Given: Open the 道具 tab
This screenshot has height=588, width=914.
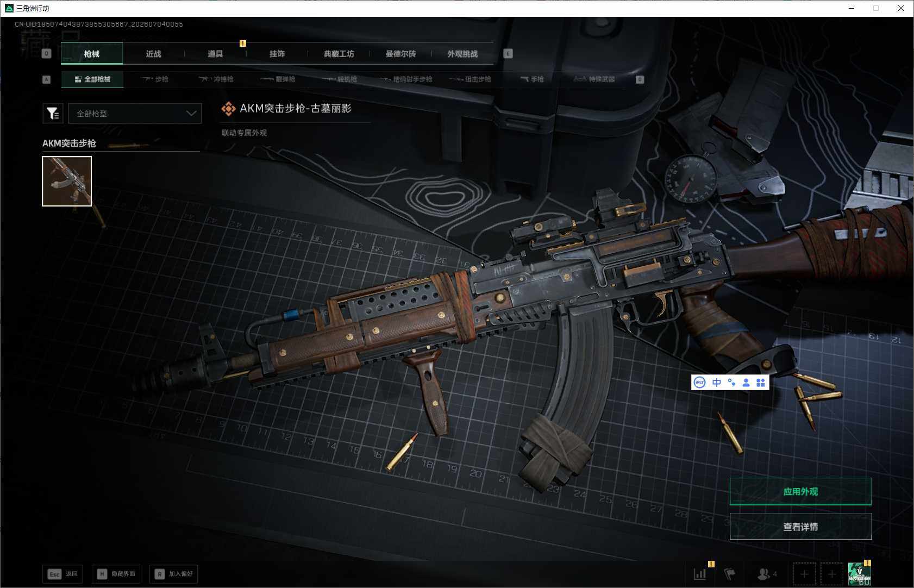Looking at the screenshot, I should coord(215,54).
